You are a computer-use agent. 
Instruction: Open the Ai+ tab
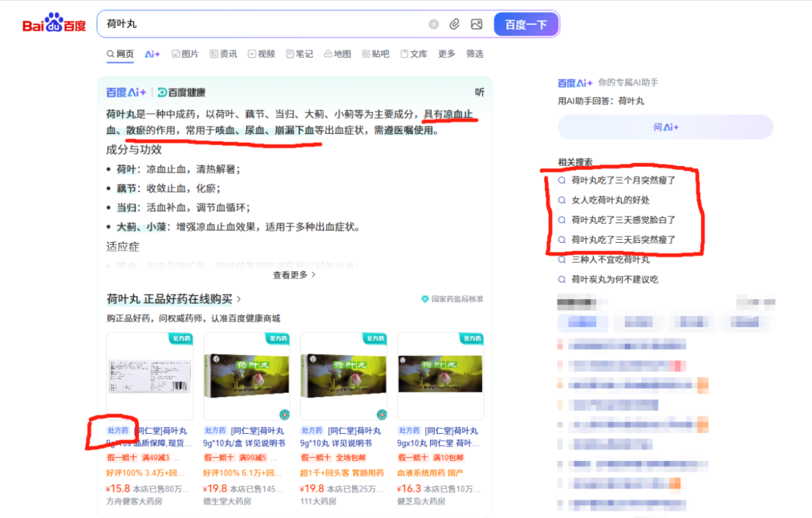[152, 54]
